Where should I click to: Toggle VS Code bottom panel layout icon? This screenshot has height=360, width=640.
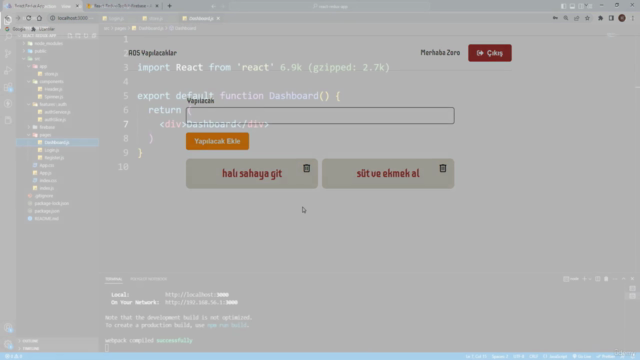(x=572, y=6)
